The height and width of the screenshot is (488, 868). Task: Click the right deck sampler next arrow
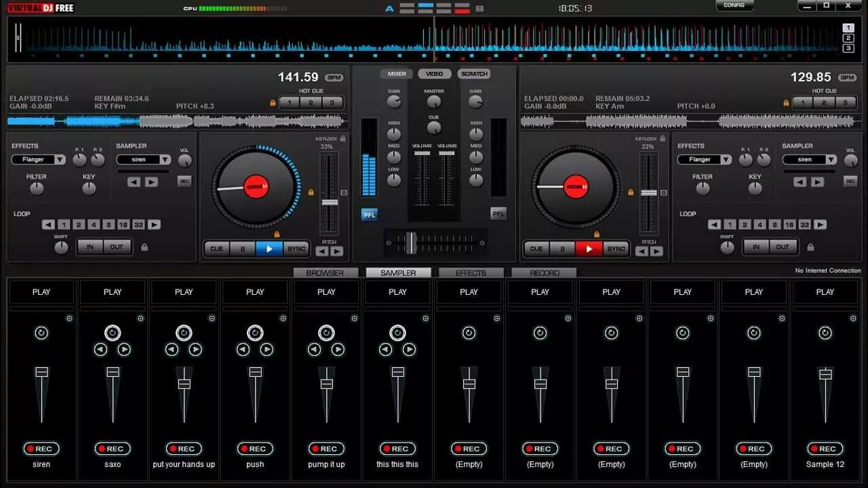(x=817, y=182)
